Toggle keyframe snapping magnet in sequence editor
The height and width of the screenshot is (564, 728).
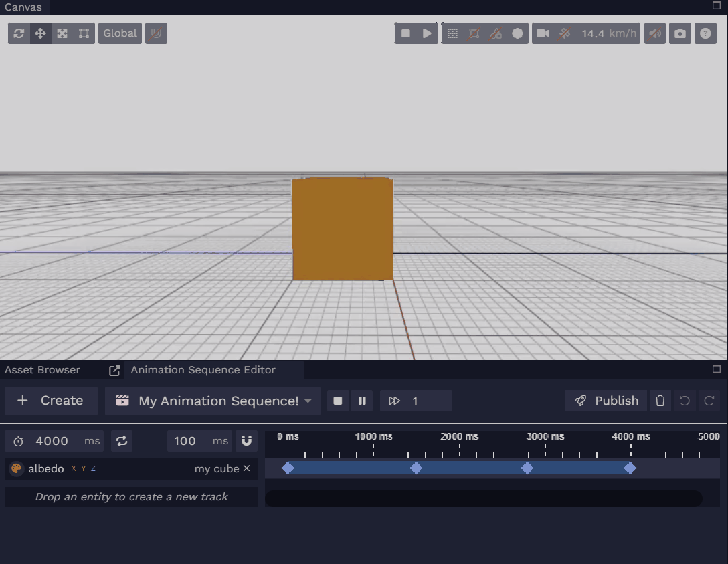tap(246, 441)
